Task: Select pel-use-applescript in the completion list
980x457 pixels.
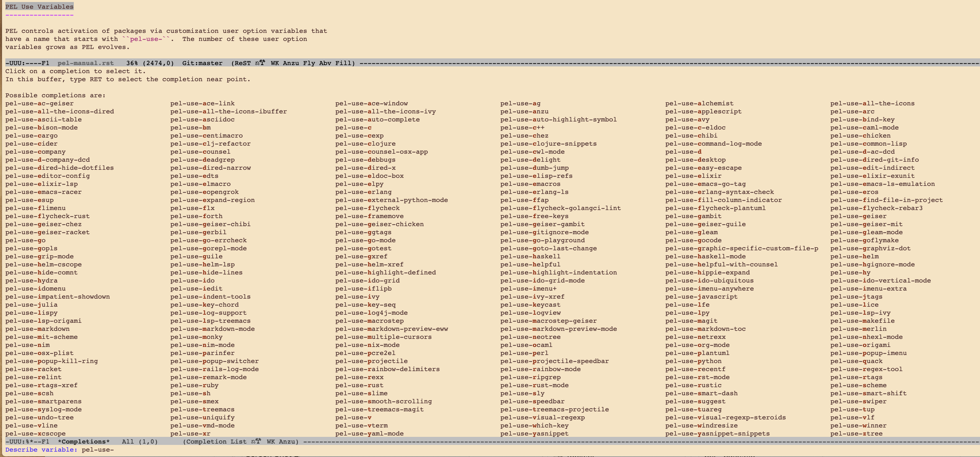Action: 703,111
